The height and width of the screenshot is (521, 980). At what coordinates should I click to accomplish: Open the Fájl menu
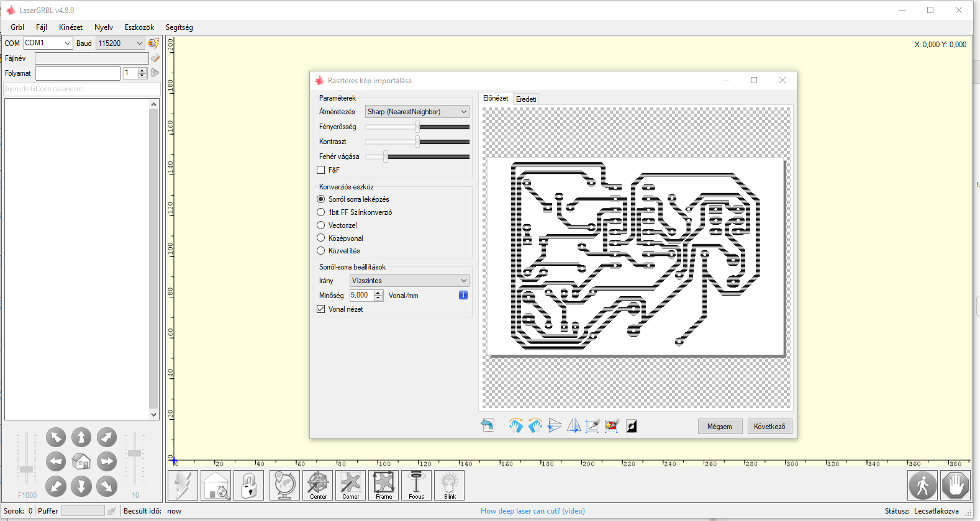pyautogui.click(x=42, y=27)
